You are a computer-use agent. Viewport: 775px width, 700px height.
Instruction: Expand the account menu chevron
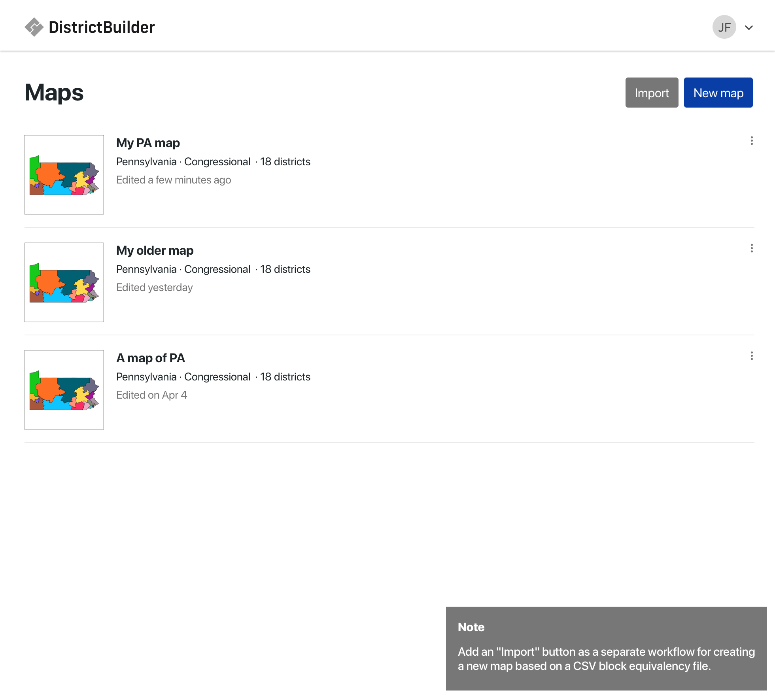[x=749, y=28]
